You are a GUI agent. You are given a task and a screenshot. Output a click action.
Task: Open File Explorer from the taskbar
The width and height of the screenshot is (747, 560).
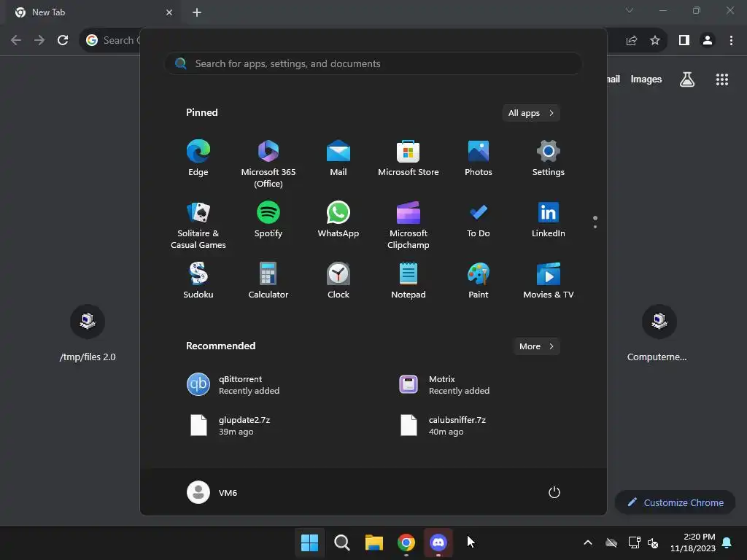pyautogui.click(x=374, y=542)
